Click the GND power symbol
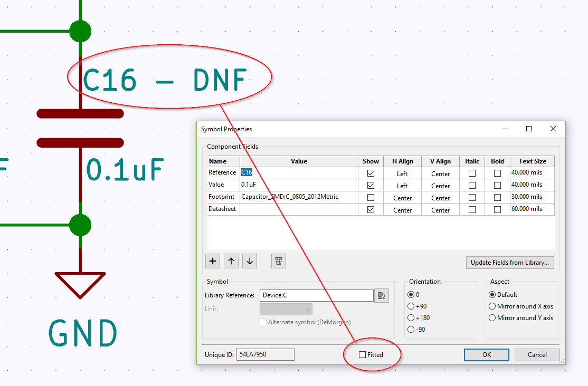The image size is (588, 386). 80,285
